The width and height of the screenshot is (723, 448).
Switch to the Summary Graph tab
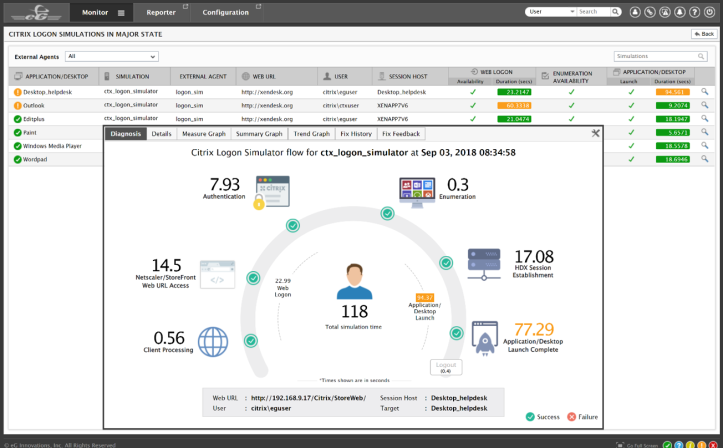pyautogui.click(x=259, y=134)
